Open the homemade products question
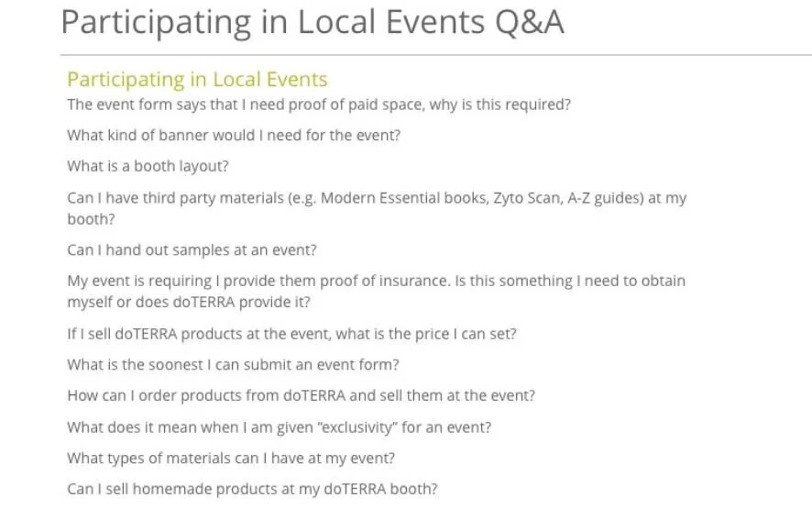This screenshot has height=509, width=812. 252,490
